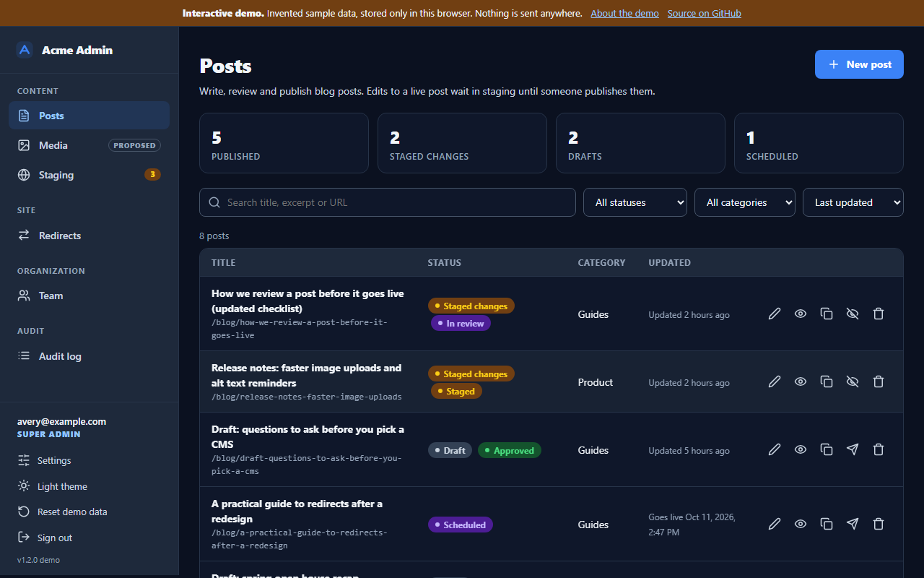Screen dimensions: 924x578
Task: View the Audit log
Action: [90, 356]
